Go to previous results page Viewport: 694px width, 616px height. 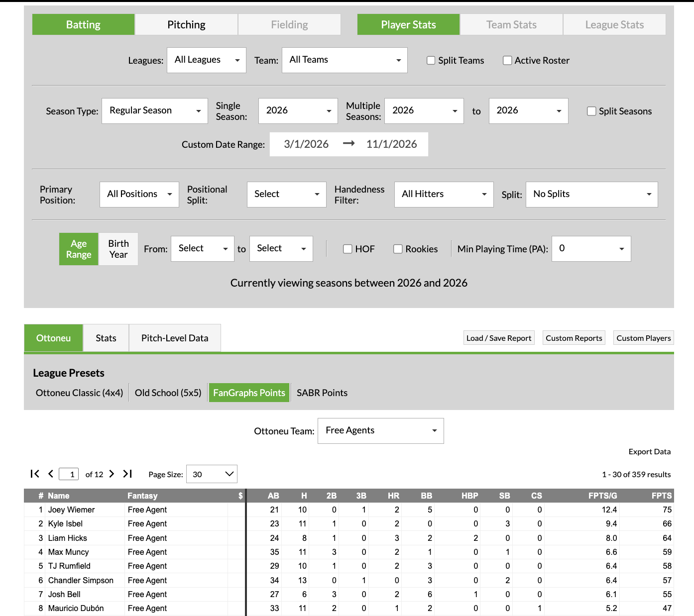(50, 474)
